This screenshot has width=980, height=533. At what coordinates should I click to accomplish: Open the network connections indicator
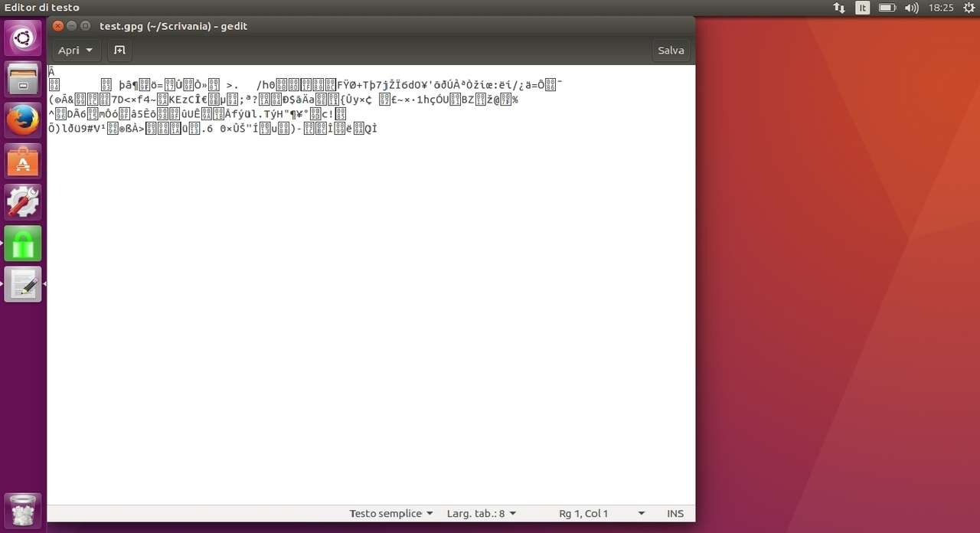pyautogui.click(x=839, y=8)
